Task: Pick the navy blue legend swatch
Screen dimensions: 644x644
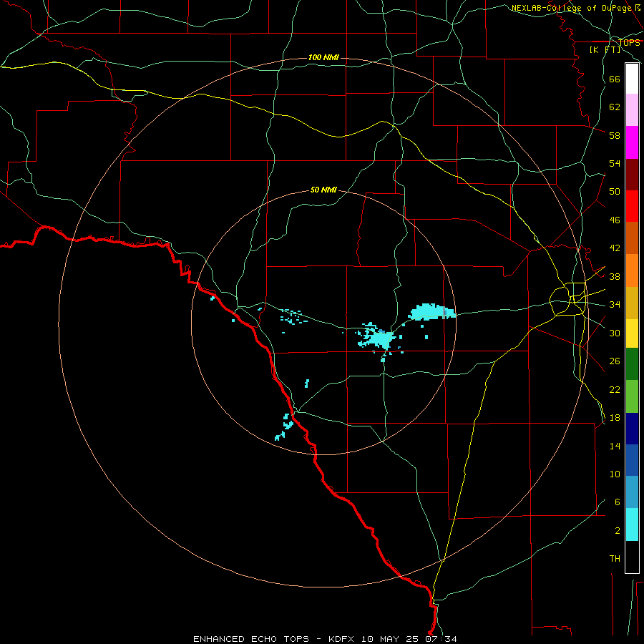Action: (x=632, y=429)
